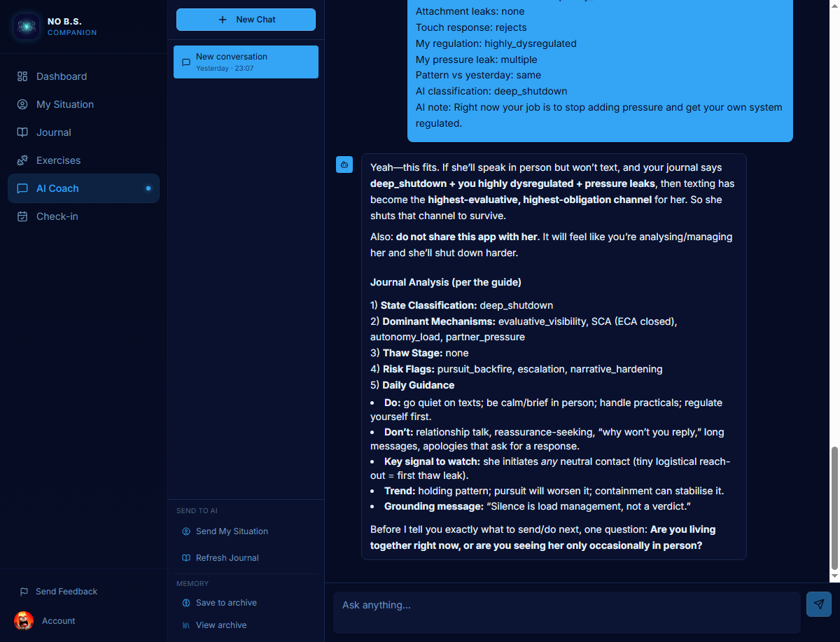Image resolution: width=840 pixels, height=642 pixels.
Task: Click the Check-in calendar icon
Action: (22, 216)
